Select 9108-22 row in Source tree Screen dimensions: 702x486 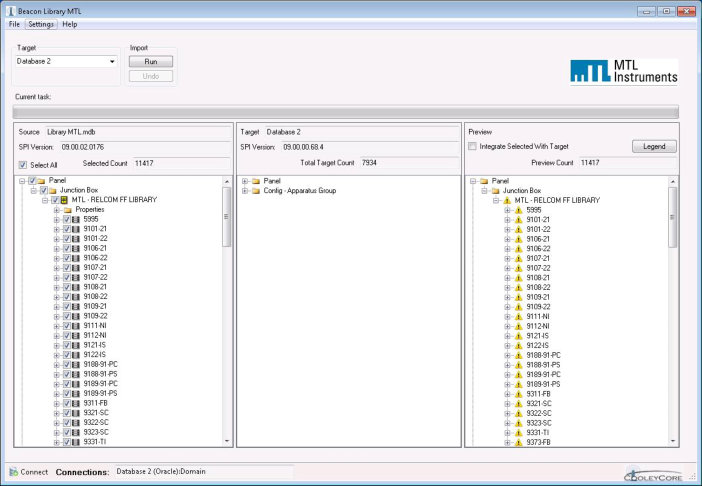coord(95,297)
